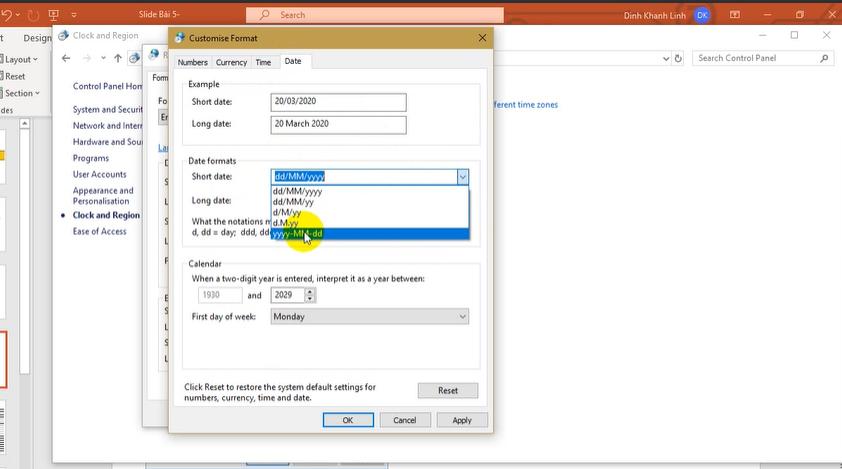Viewport: 842px width, 469px height.
Task: Click the Search Control Panel field
Action: click(x=755, y=58)
